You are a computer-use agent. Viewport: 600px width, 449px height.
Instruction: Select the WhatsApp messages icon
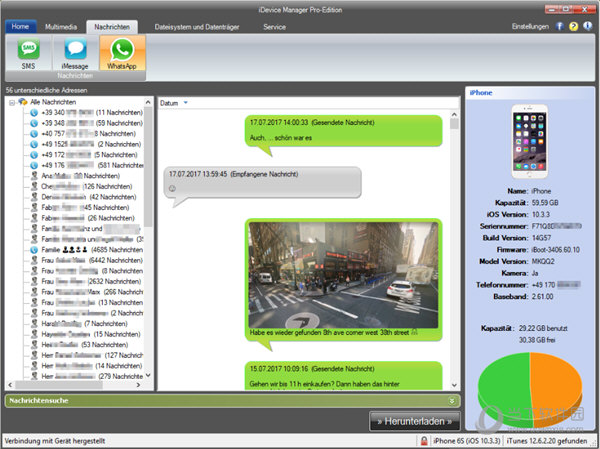pos(122,53)
